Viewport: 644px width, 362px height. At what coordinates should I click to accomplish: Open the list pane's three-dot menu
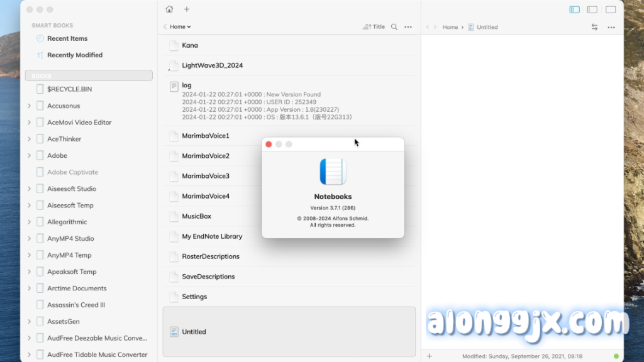[x=408, y=27]
